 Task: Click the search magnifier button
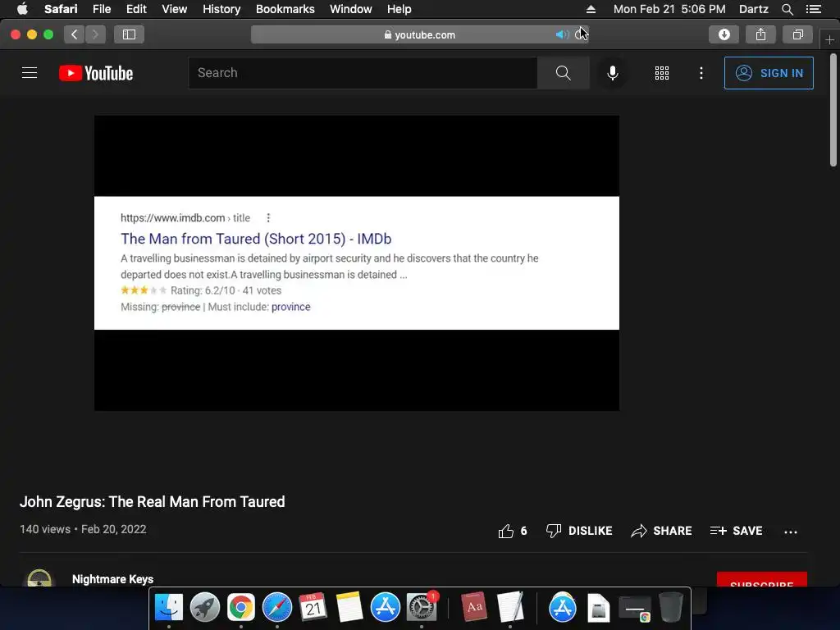coord(563,73)
